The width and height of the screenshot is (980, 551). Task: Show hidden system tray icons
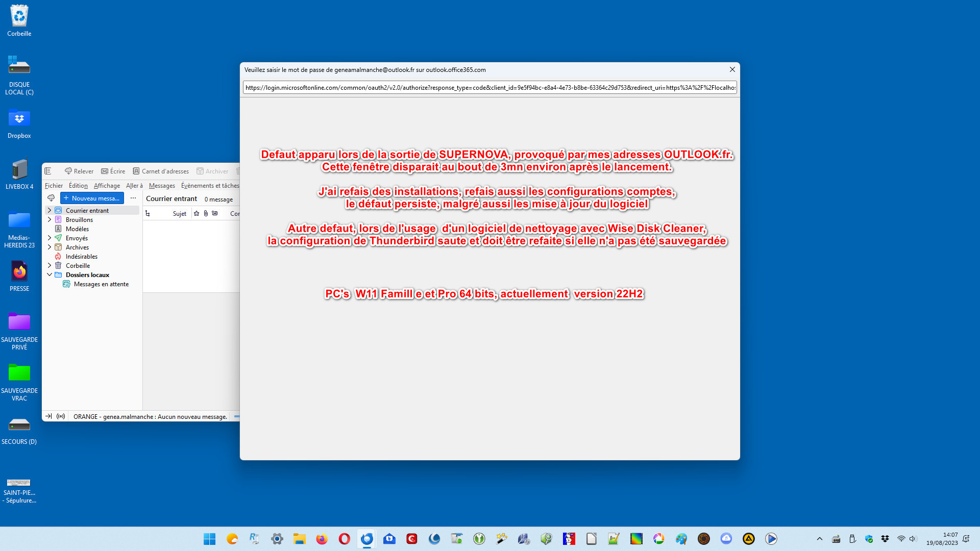(x=820, y=539)
